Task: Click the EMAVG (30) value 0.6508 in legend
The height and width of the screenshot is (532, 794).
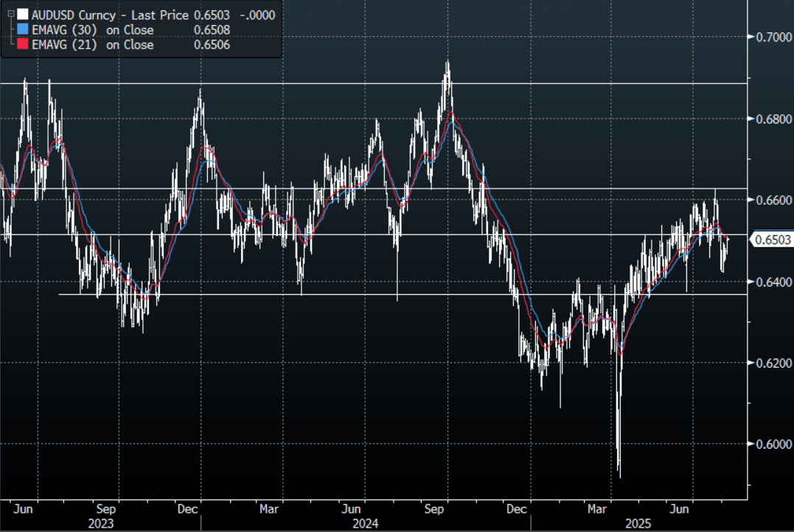Action: [x=209, y=30]
